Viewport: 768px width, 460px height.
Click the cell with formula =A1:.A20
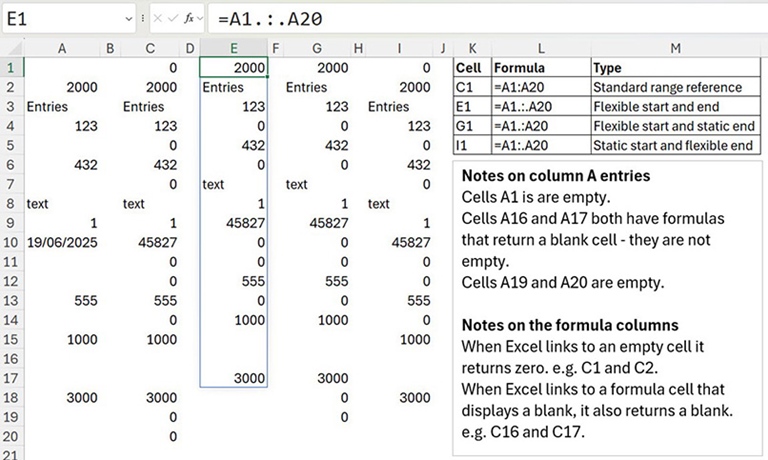[x=540, y=145]
